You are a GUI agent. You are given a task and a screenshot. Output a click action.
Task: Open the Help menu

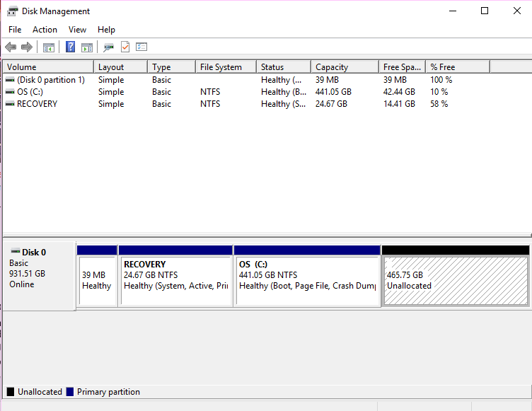(x=106, y=30)
